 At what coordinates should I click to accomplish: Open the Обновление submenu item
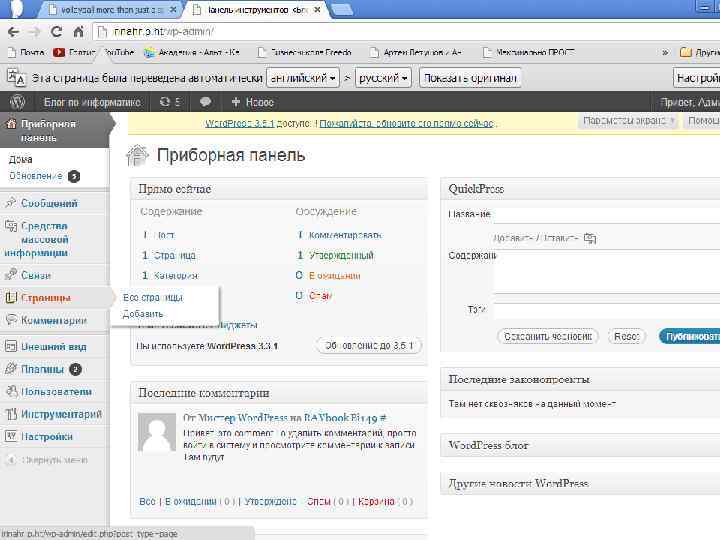(x=36, y=176)
